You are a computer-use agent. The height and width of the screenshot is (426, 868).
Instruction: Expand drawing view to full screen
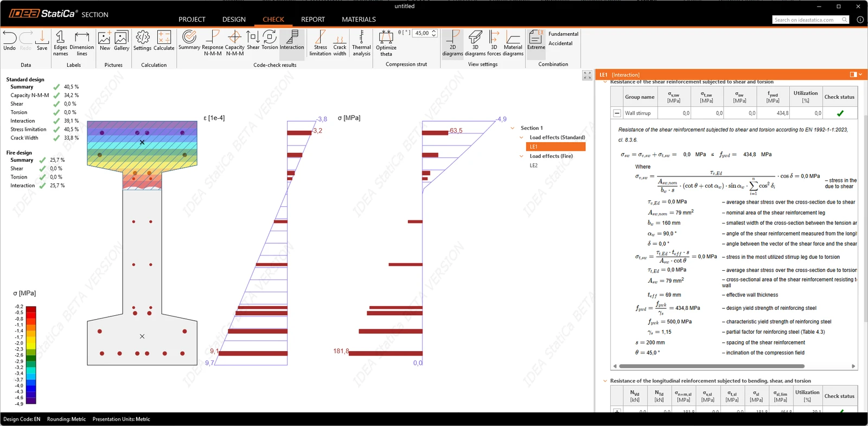click(587, 75)
